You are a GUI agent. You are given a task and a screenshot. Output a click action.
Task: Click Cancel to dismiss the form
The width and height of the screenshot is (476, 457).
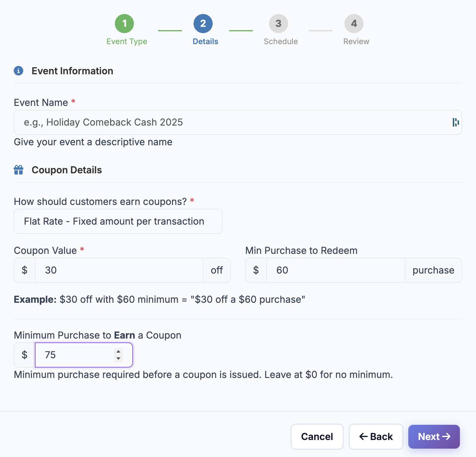click(x=317, y=436)
